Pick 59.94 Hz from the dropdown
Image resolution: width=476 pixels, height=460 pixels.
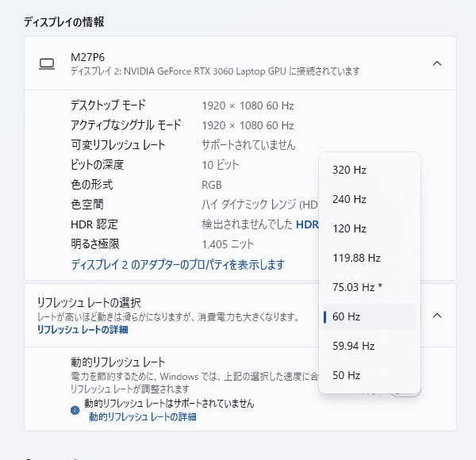point(353,346)
